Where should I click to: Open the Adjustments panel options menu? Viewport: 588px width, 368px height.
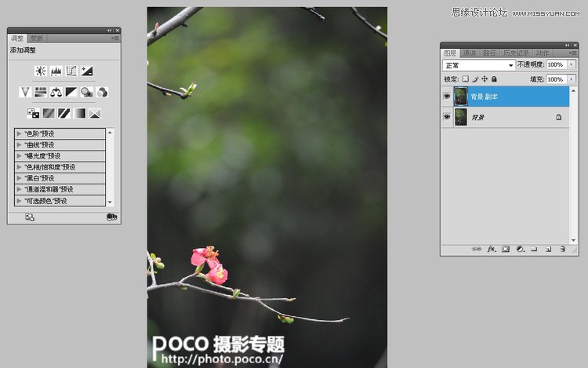[x=114, y=38]
